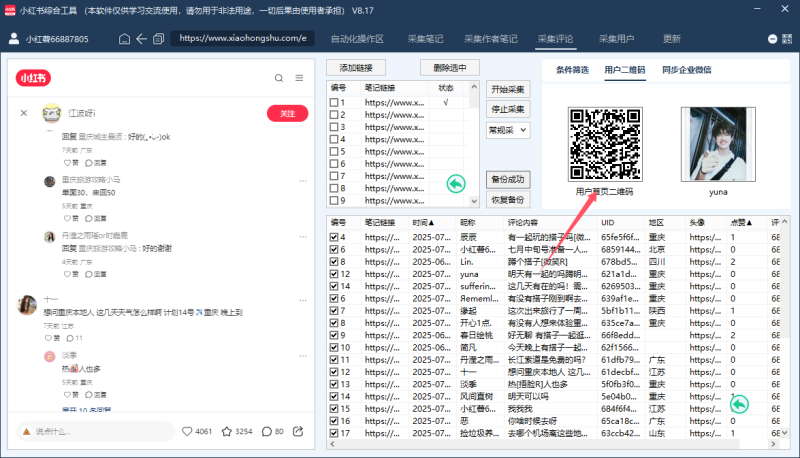Open the hamburger menu in Xiaohongshu page
The image size is (800, 458).
click(299, 78)
